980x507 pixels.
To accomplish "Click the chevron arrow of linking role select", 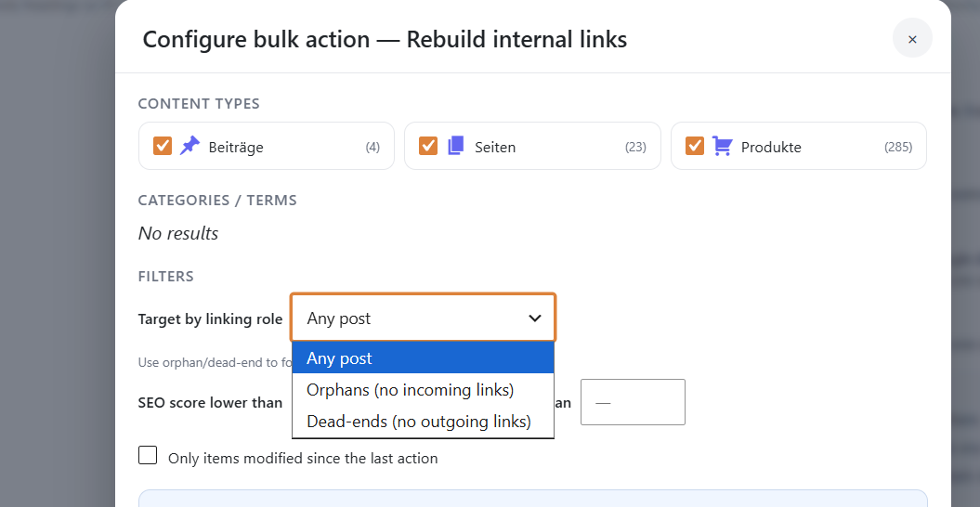I will pyautogui.click(x=535, y=318).
